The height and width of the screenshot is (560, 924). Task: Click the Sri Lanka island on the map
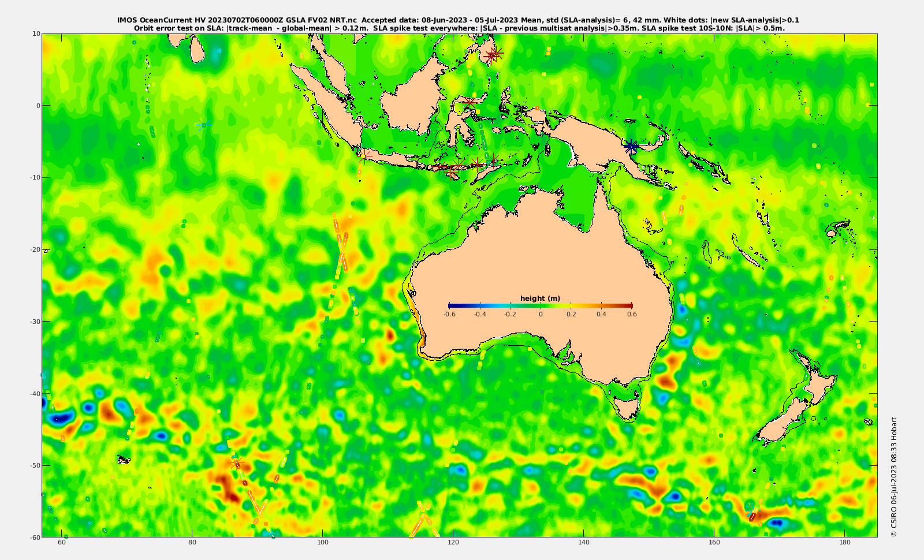click(198, 51)
